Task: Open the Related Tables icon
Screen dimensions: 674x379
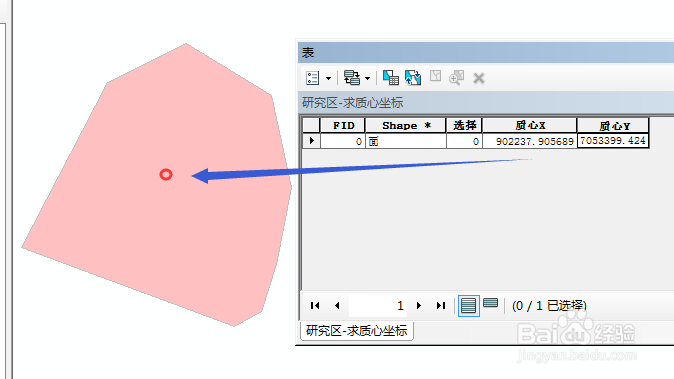Action: click(x=352, y=78)
